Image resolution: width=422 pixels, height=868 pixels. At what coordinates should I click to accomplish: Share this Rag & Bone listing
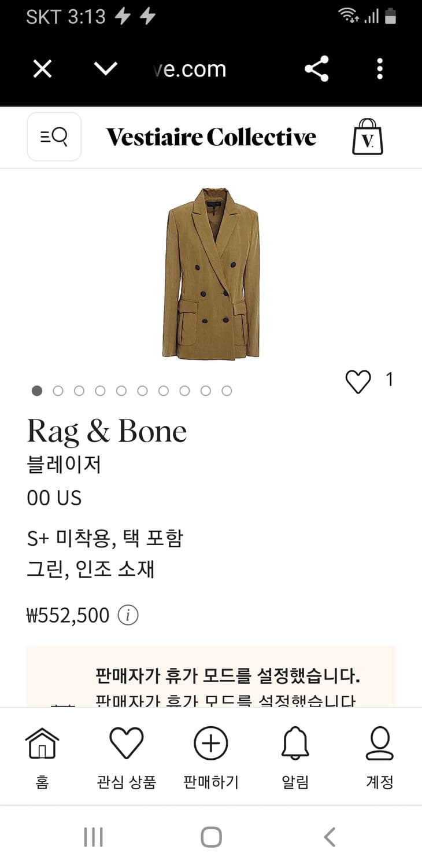[317, 69]
